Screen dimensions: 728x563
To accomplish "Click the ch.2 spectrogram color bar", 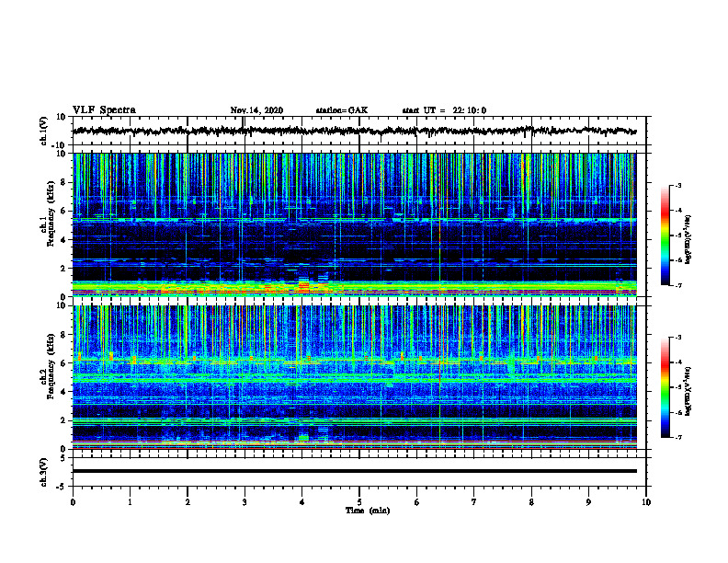I will [665, 387].
